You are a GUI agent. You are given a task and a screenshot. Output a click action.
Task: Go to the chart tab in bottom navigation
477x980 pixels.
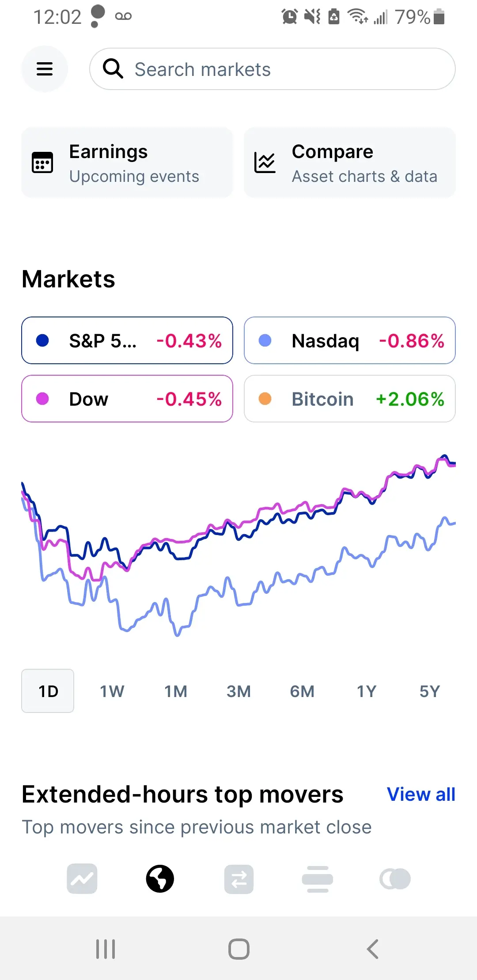(82, 879)
